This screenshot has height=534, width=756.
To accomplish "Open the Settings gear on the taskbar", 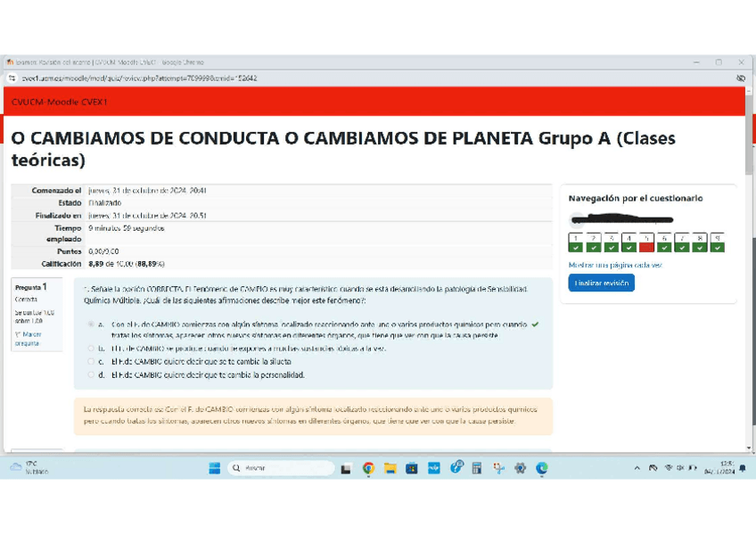I will [521, 468].
